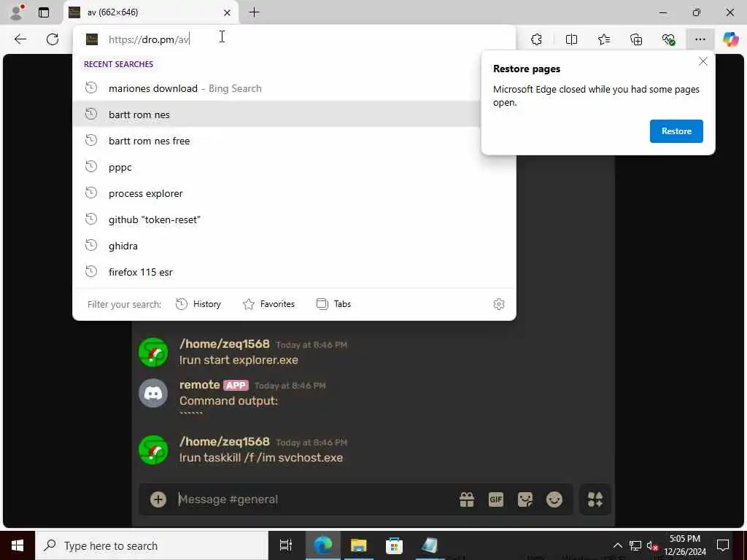The image size is (747, 560).
Task: Select 'mariones download' recent search
Action: (276, 88)
